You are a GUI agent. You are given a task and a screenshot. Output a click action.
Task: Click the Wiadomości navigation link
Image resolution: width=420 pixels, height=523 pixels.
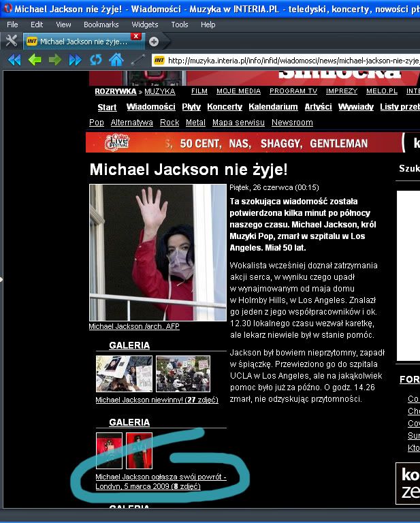150,107
